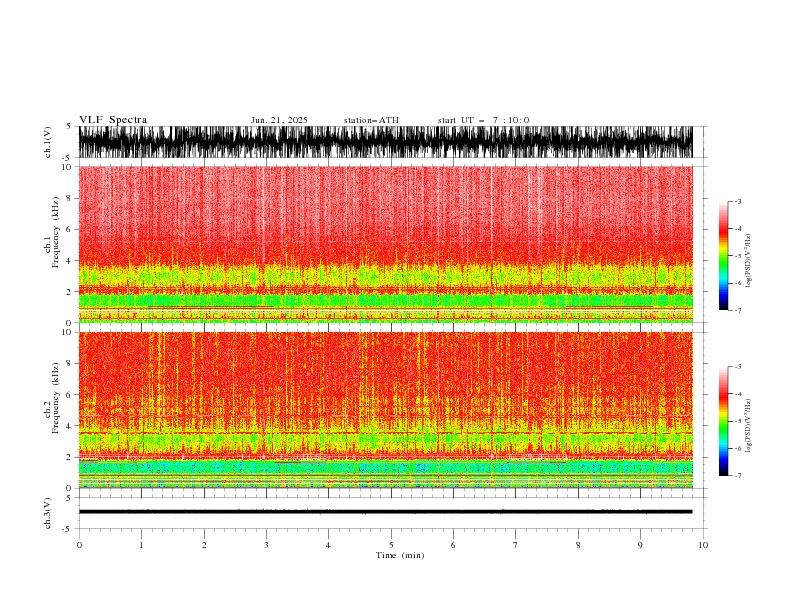Click time axis tick label "0"
The width and height of the screenshot is (792, 612).
point(79,545)
